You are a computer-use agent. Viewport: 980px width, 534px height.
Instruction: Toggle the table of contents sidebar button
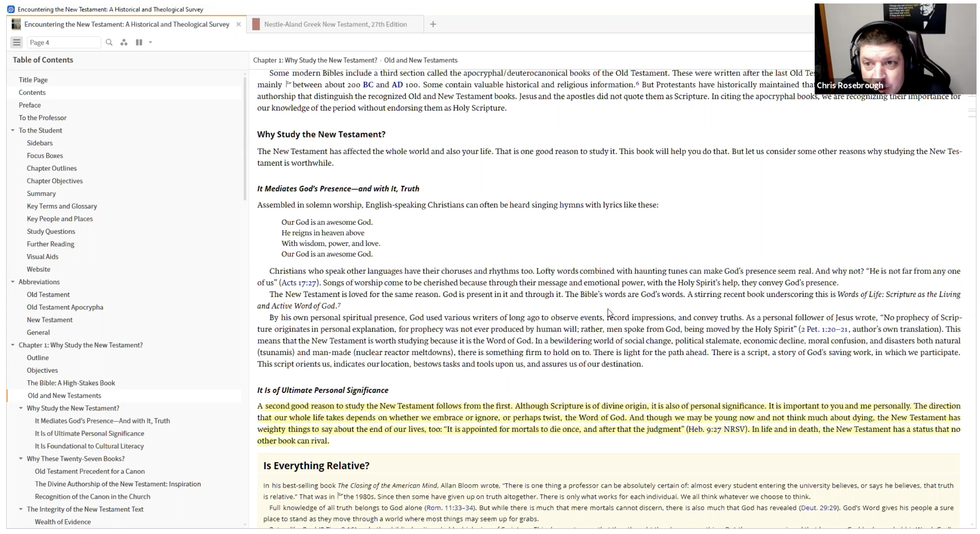pyautogui.click(x=16, y=42)
